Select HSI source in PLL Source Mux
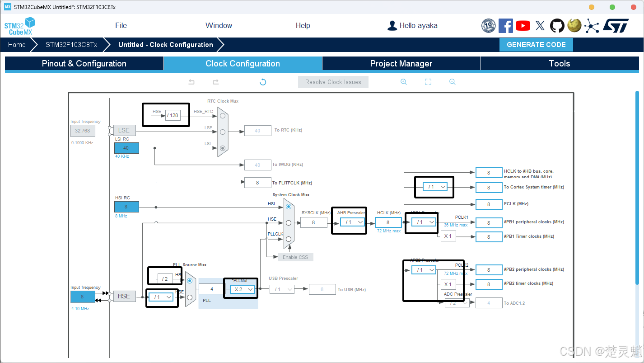 coord(190,281)
